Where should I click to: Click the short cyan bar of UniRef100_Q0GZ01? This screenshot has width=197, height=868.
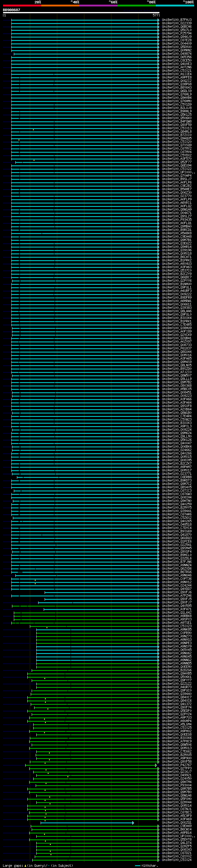[x=87, y=823]
